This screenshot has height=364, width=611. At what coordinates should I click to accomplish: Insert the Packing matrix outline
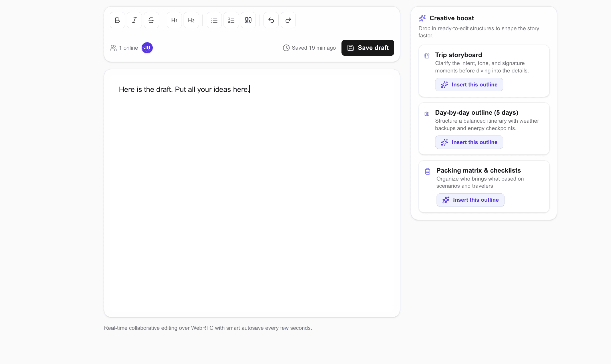(x=470, y=200)
